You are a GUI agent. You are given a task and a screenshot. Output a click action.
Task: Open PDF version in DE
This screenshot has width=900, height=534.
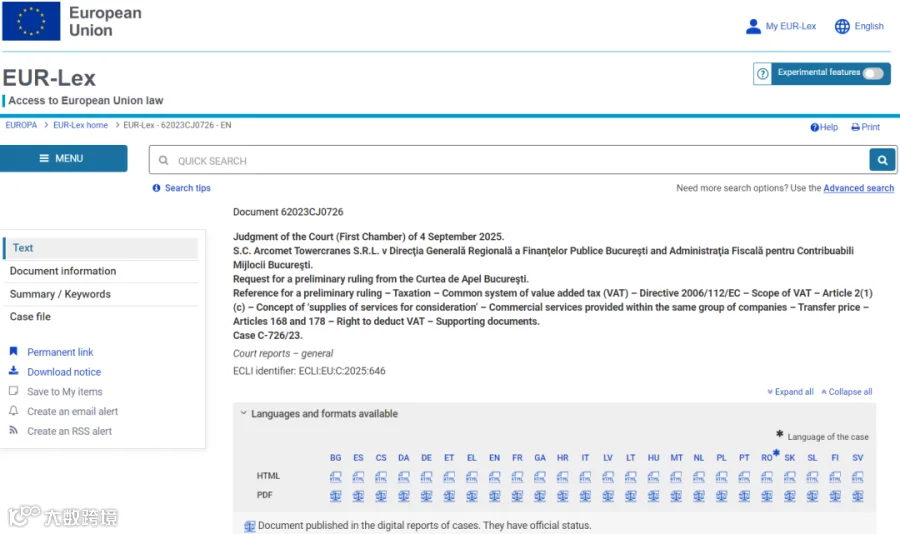426,496
